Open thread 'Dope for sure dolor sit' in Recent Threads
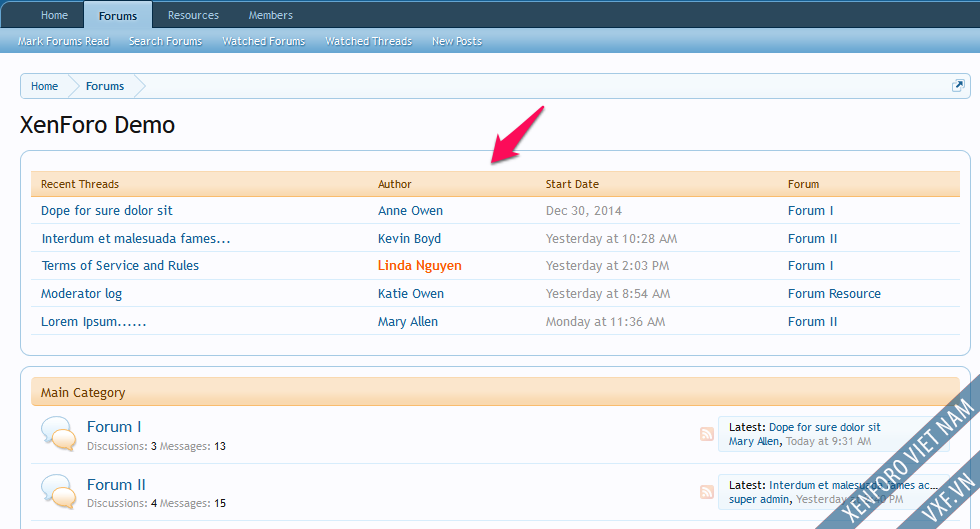The height and width of the screenshot is (529, 980). (107, 211)
